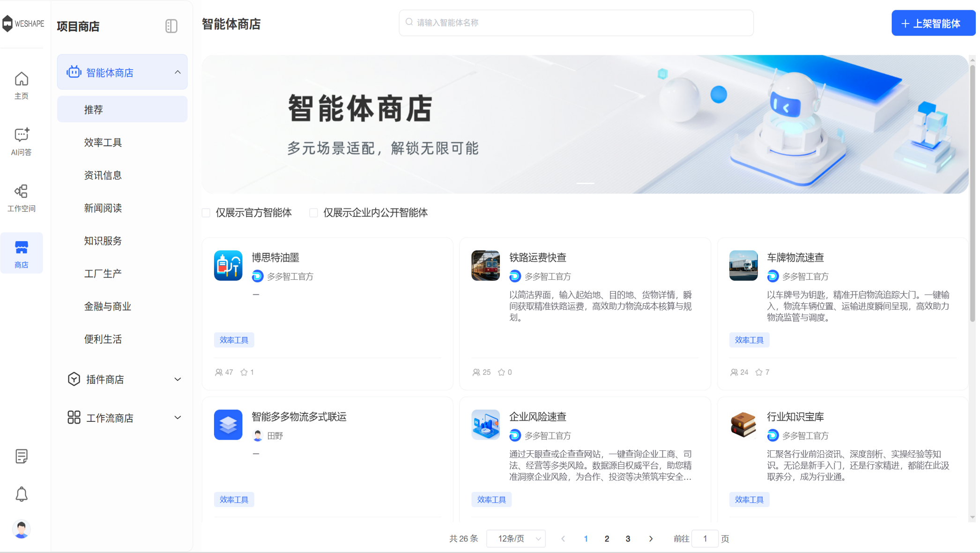This screenshot has height=553, width=980.
Task: Open 铁路运费快查 title
Action: [x=537, y=257]
